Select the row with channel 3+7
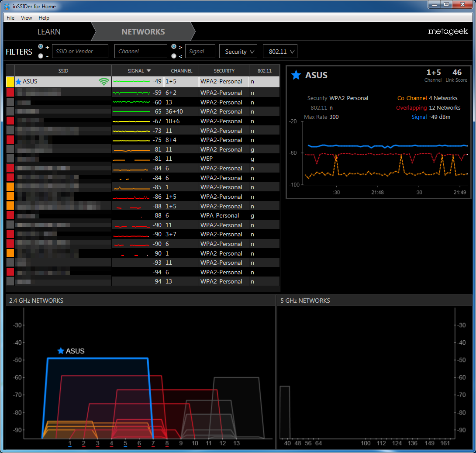 tap(143, 235)
